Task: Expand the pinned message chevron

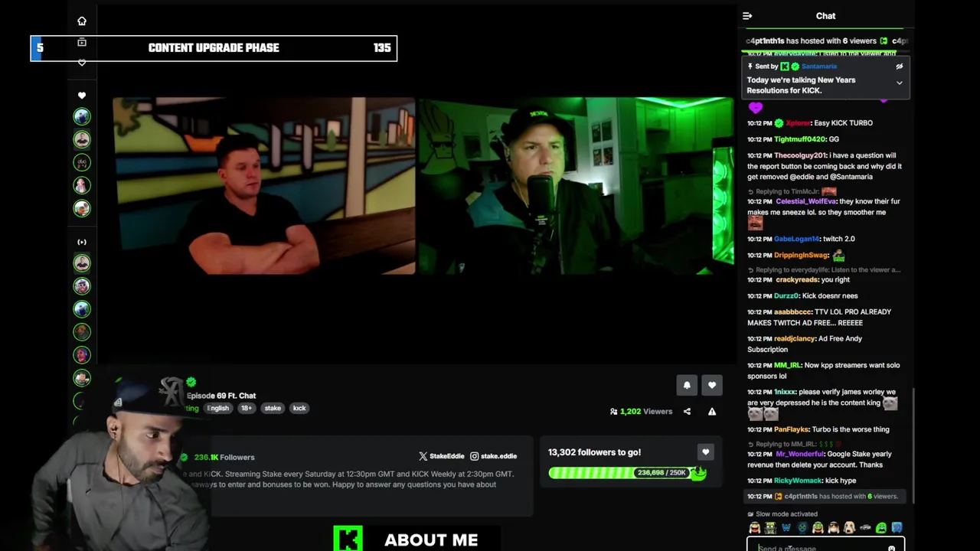Action: tap(900, 83)
